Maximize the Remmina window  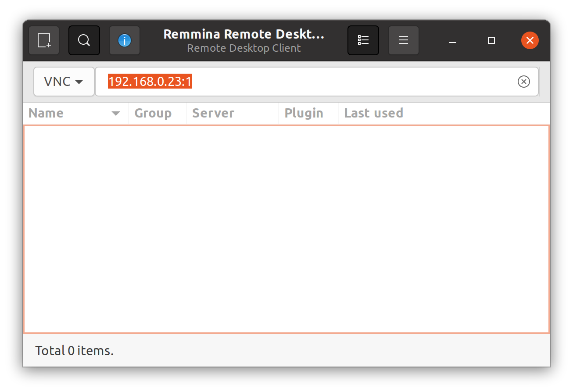491,40
